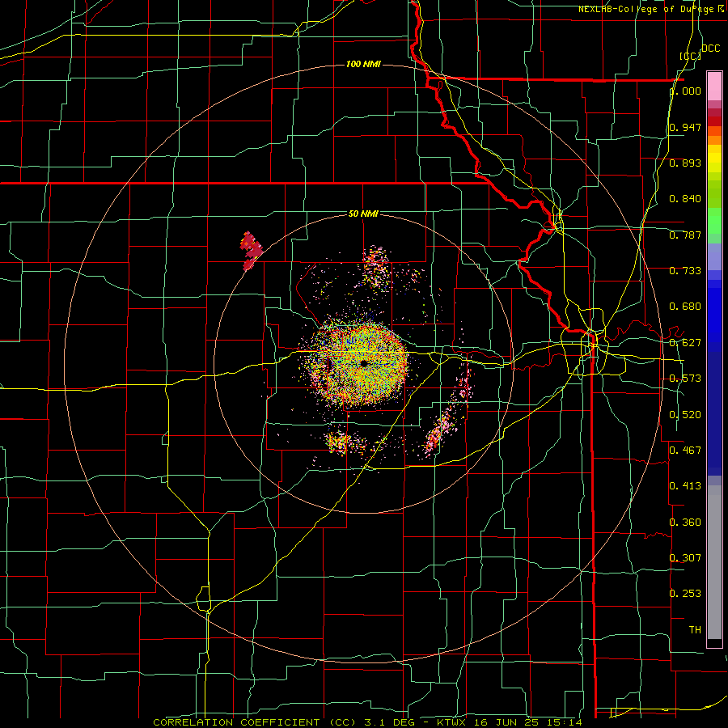Click the 0.307 legend value

[x=685, y=558]
